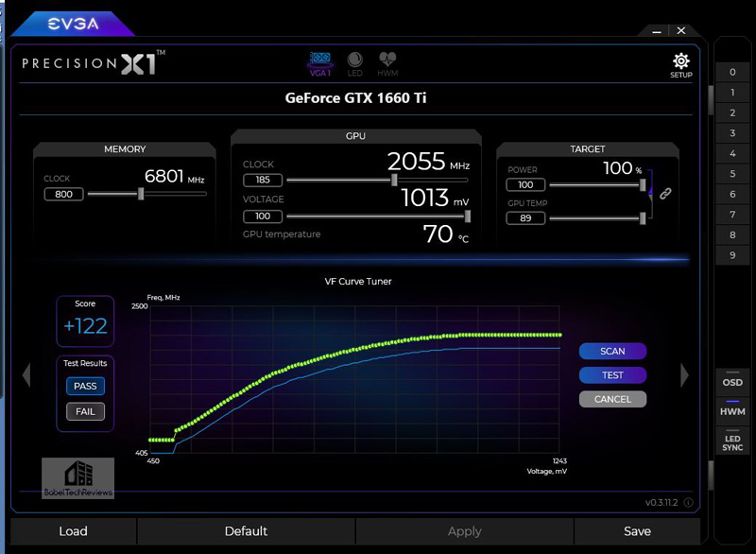
Task: Select profile slot 2
Action: [732, 113]
